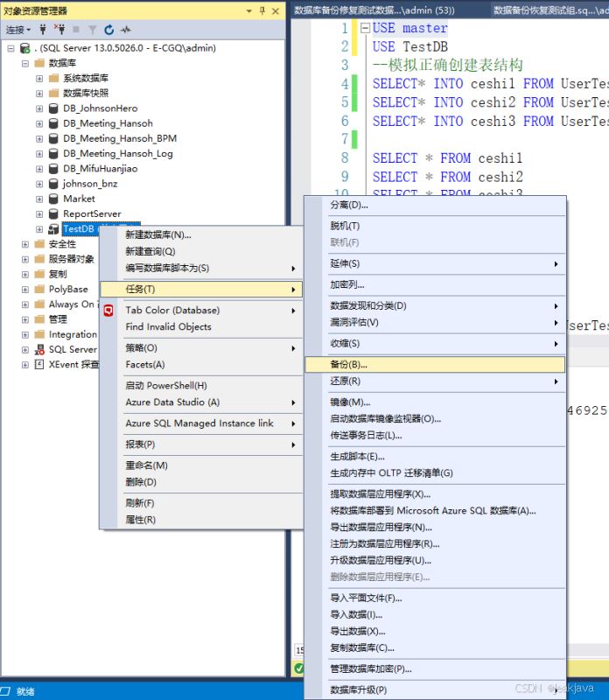This screenshot has width=609, height=700.
Task: Expand the 系统数据库 folder
Action: (x=39, y=79)
